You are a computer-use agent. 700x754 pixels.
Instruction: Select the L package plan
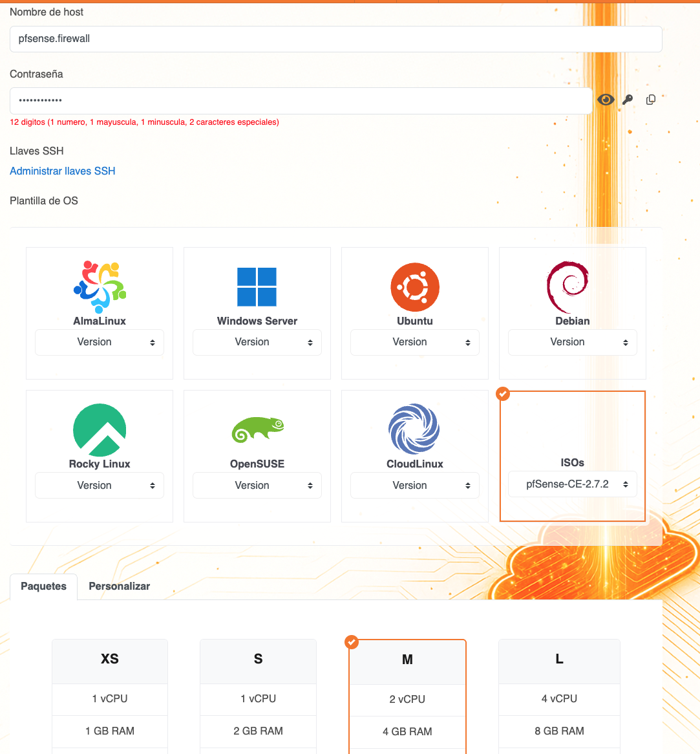click(x=559, y=659)
